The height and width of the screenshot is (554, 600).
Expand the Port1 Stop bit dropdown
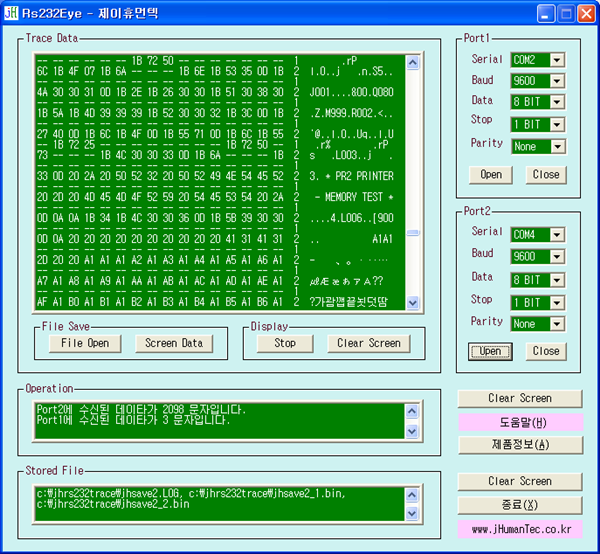556,124
